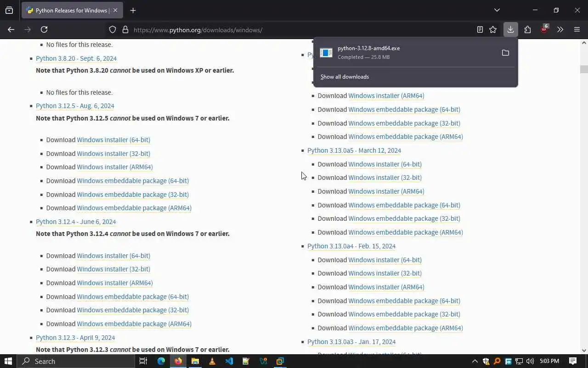Close the Python Releases tab
This screenshot has width=588, height=368.
(x=115, y=10)
